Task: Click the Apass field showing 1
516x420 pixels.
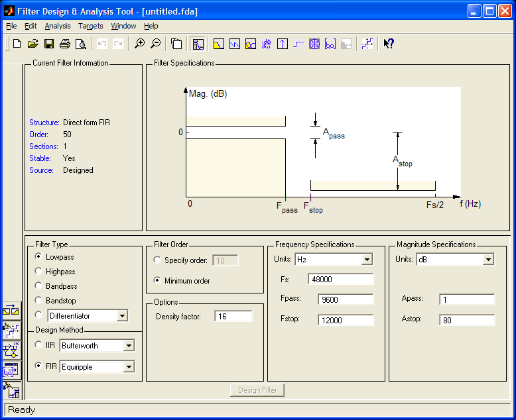Action: point(467,299)
